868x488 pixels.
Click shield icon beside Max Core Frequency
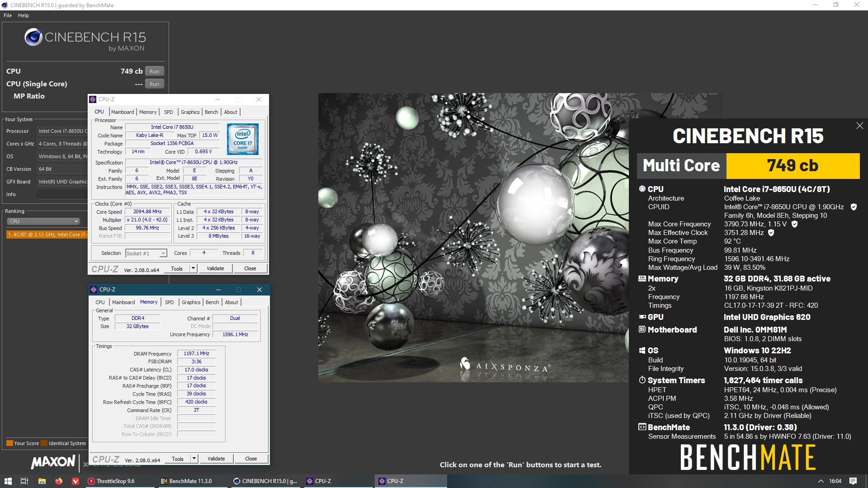coord(794,224)
